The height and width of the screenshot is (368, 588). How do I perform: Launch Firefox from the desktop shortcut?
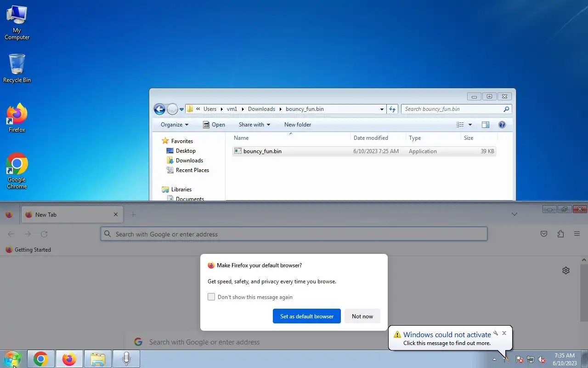(17, 118)
